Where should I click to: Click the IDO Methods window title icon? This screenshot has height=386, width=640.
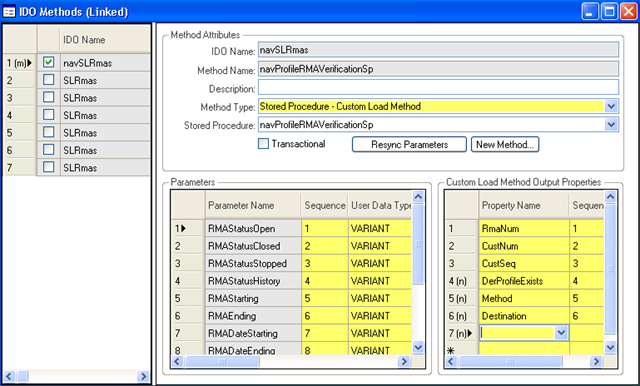pyautogui.click(x=9, y=11)
